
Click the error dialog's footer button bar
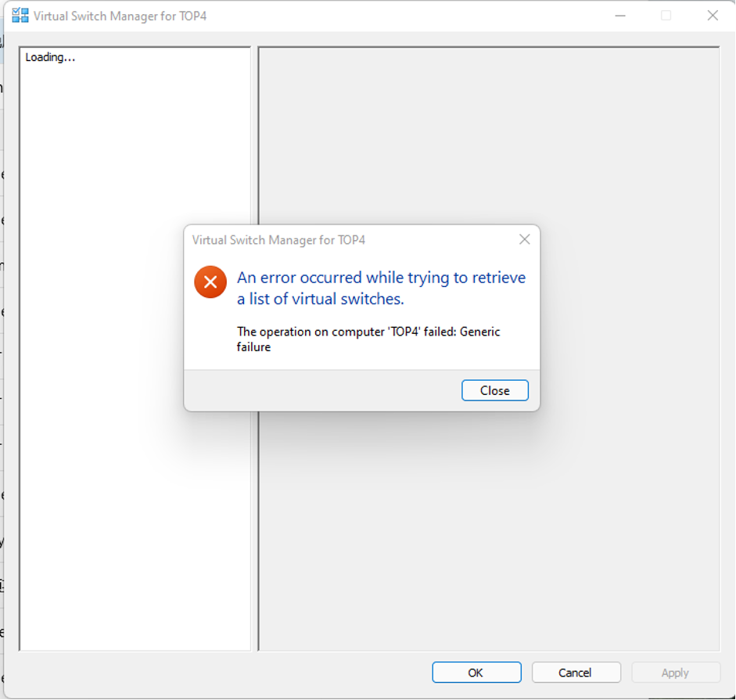coord(313,389)
